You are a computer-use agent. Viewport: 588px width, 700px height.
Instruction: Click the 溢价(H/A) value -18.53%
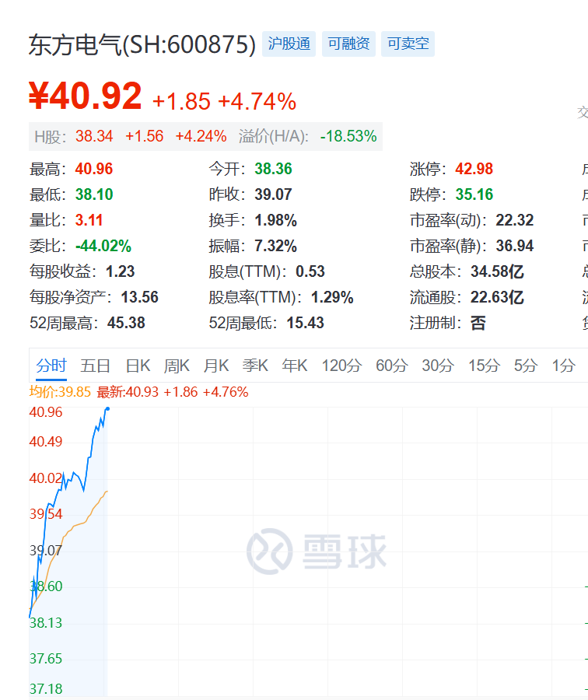tap(348, 136)
